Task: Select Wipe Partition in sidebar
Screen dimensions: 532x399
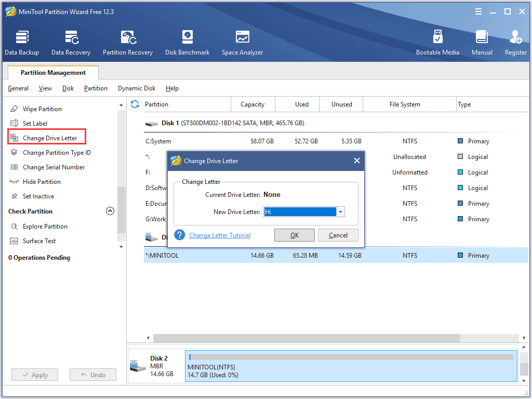Action: point(42,109)
